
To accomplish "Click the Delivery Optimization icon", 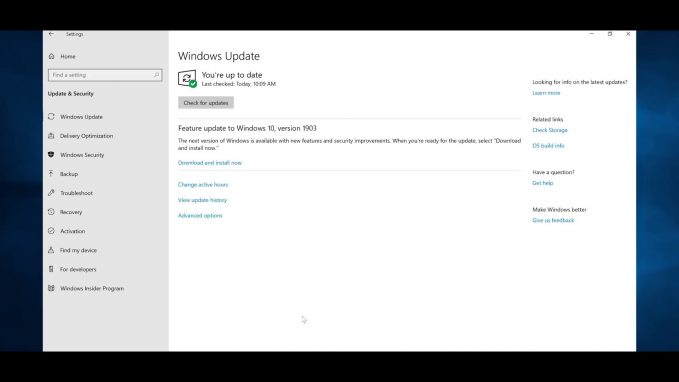I will tap(51, 136).
